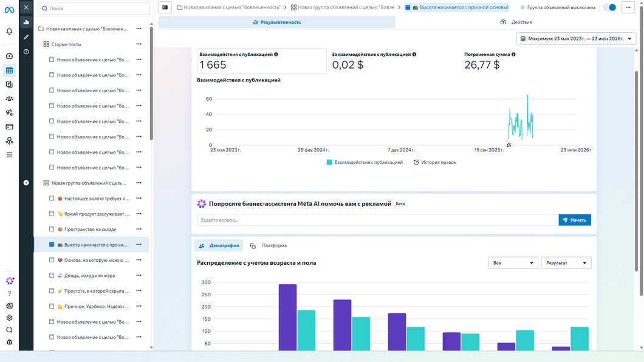Open events manager network icon
This screenshot has width=644, height=362.
tap(9, 141)
